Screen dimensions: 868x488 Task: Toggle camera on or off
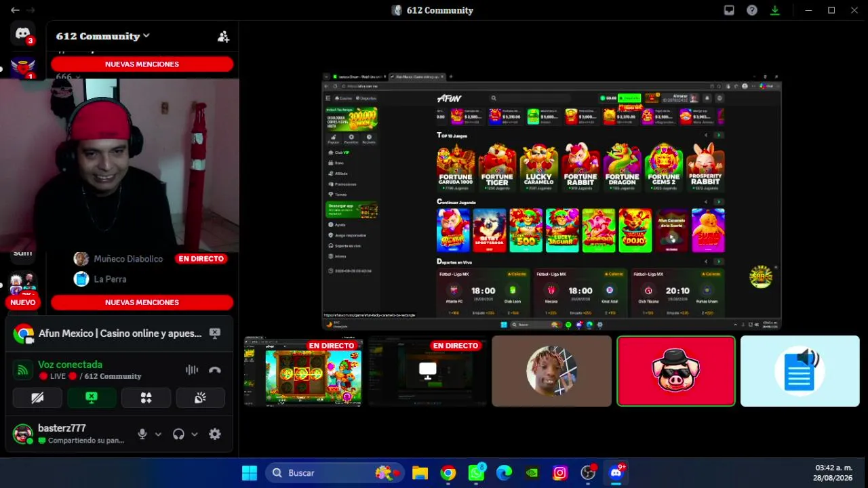click(37, 398)
